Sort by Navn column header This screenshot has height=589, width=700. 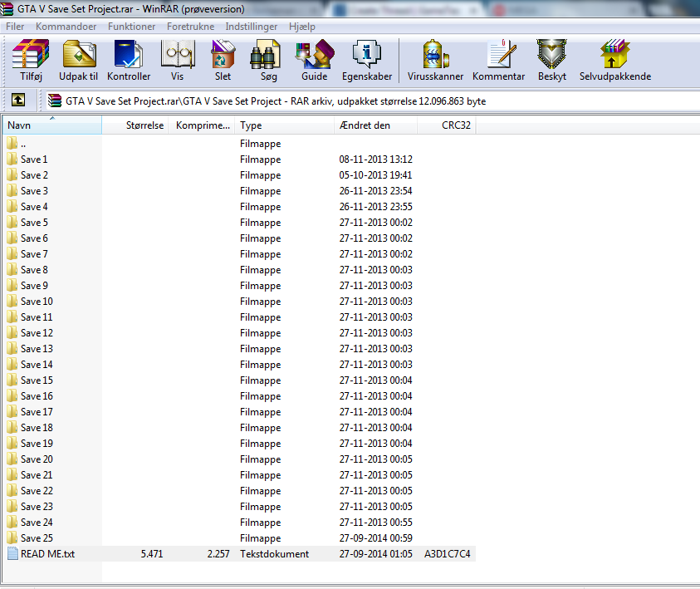pos(52,125)
